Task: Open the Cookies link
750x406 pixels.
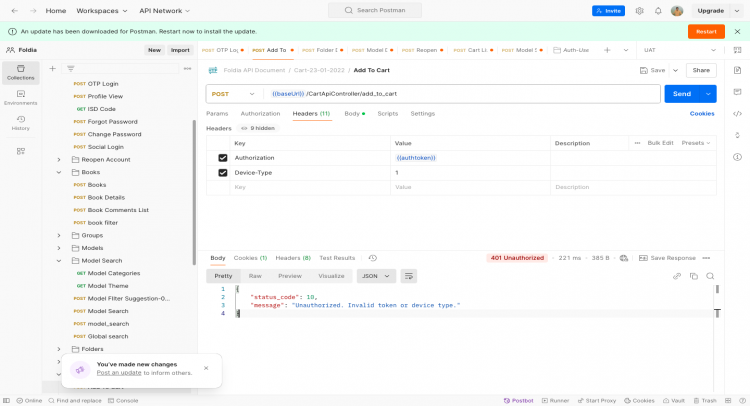Action: [702, 114]
